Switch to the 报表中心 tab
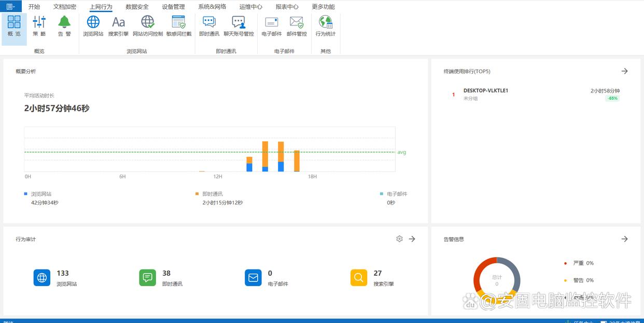Image resolution: width=644 pixels, height=323 pixels. tap(287, 7)
